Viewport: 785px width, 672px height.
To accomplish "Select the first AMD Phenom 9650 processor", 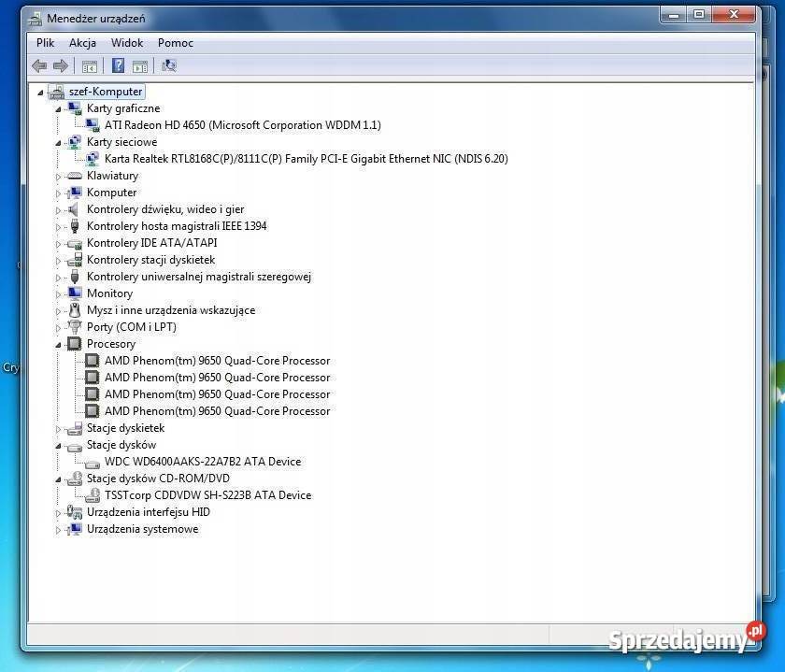I will click(x=217, y=361).
